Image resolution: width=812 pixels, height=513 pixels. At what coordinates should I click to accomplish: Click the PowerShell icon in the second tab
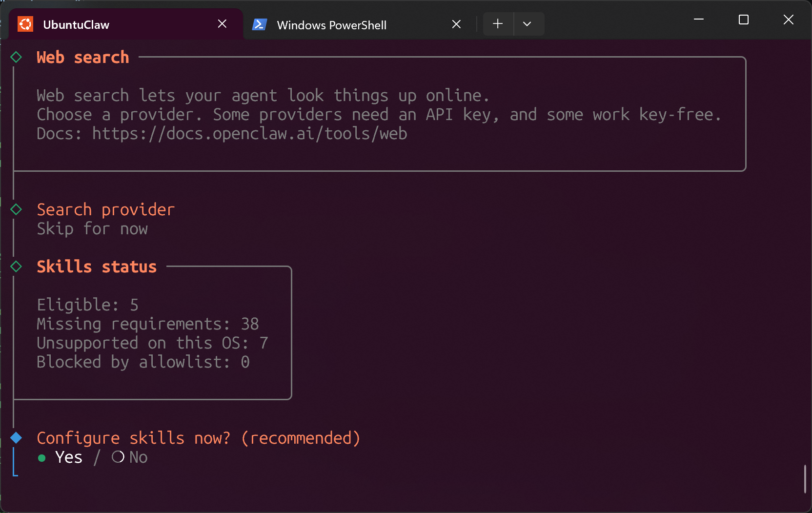[x=259, y=24]
